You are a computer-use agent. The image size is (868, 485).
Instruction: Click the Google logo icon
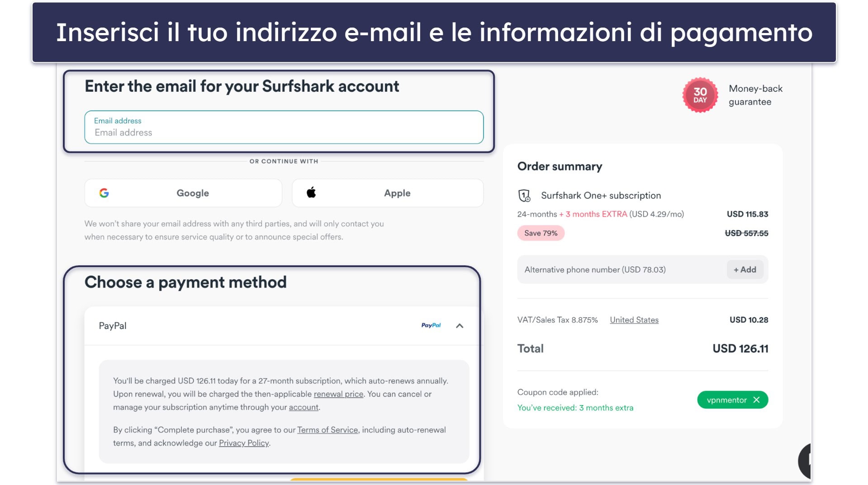[104, 193]
